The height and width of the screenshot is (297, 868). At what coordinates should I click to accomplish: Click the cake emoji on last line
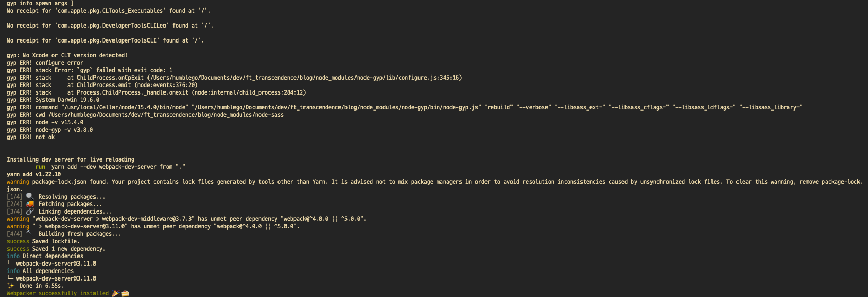[x=125, y=293]
